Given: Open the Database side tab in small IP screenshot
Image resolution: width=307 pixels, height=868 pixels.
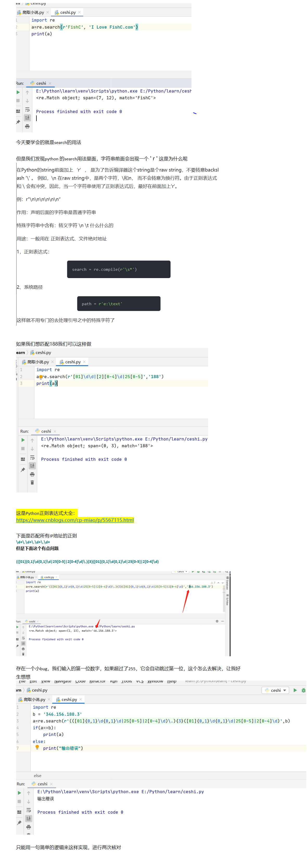Looking at the screenshot, I should (x=227, y=583).
